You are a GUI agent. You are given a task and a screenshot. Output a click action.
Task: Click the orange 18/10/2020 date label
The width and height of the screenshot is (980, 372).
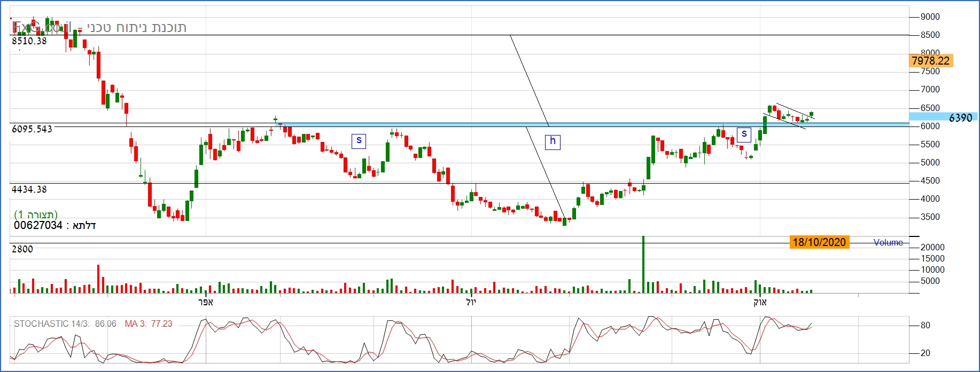pos(819,242)
